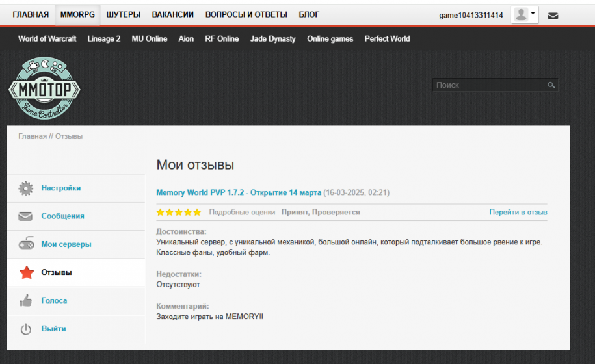Viewport: 595px width, 364px height.
Task: Click the power icon beside Выйти
Action: pyautogui.click(x=26, y=329)
